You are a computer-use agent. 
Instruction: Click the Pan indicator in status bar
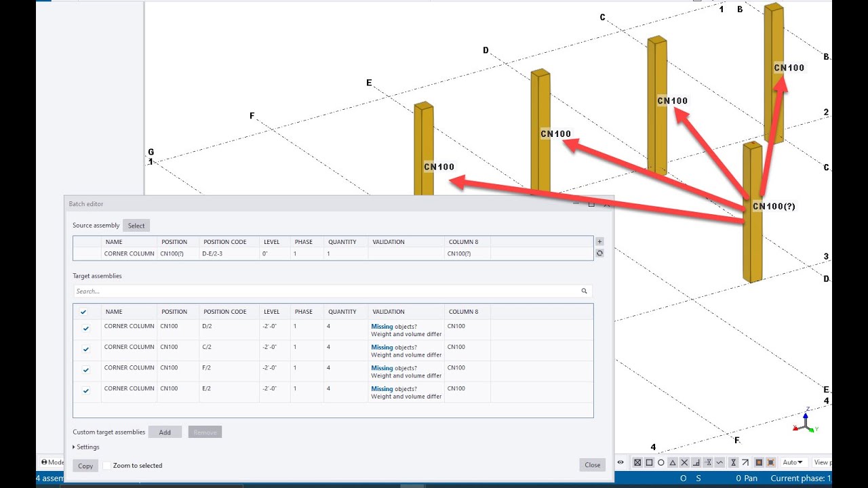point(747,479)
